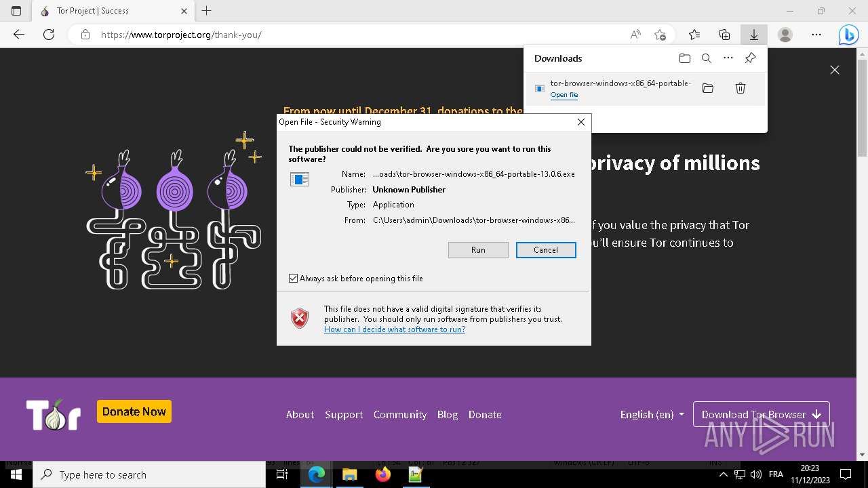Screen dimensions: 868x488
Task: Open the About footer link
Action: (300, 415)
